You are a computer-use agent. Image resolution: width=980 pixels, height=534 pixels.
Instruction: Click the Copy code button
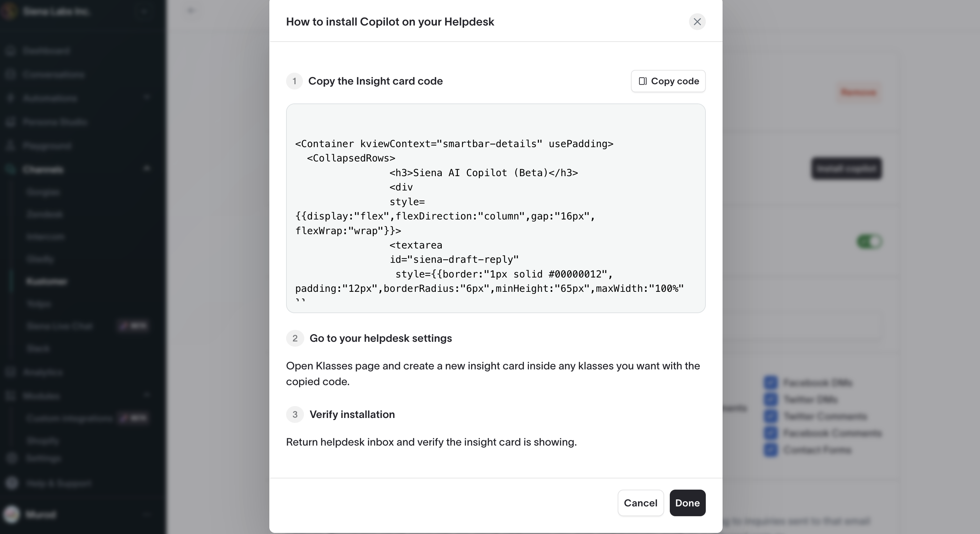click(668, 81)
